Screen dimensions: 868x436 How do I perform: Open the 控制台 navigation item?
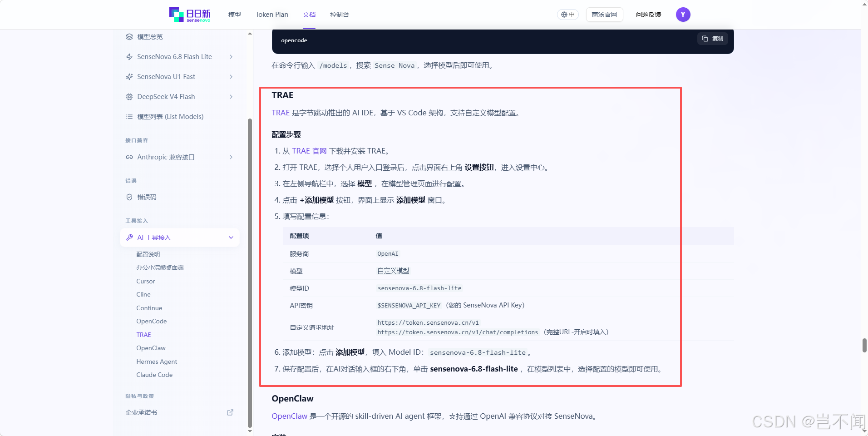(x=340, y=15)
